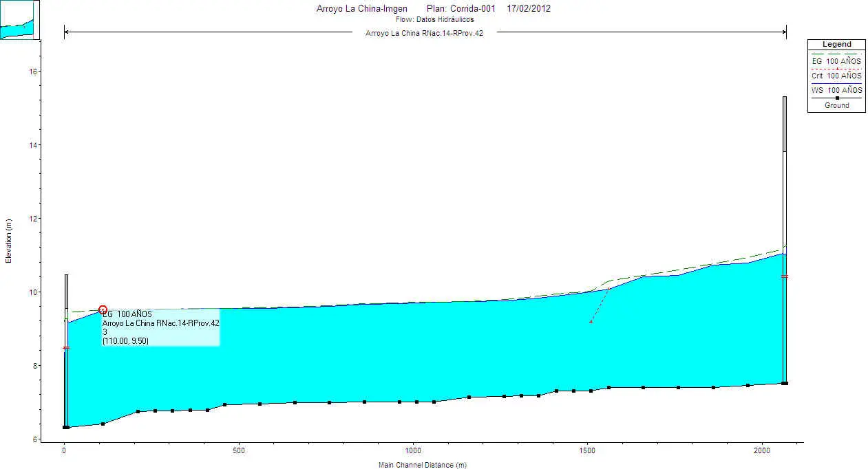Select the "Crit 100 AÑOS" legend entry
This screenshot has width=868, height=469.
[x=836, y=76]
